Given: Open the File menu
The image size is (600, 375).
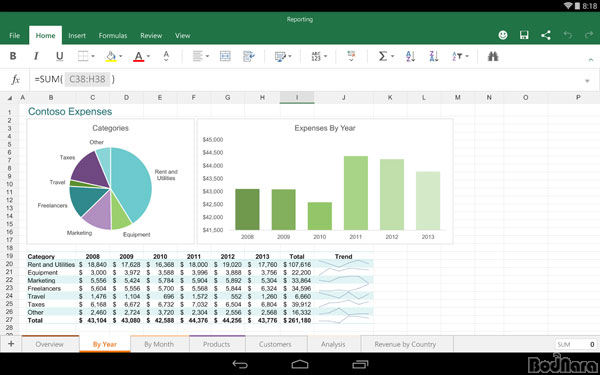Looking at the screenshot, I should click(15, 36).
